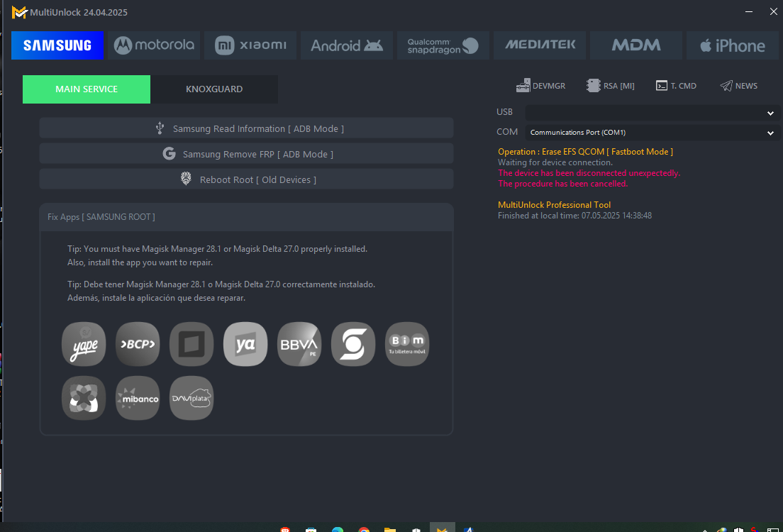Screen dimensions: 783x532
Task: Switch to the MDM tab
Action: [x=635, y=45]
